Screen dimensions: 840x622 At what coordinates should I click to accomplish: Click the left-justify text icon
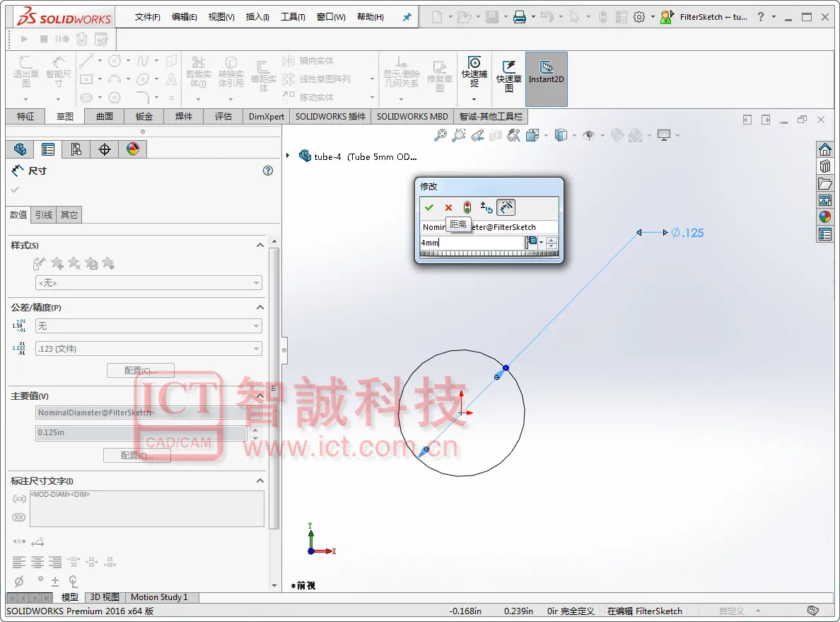pyautogui.click(x=19, y=562)
